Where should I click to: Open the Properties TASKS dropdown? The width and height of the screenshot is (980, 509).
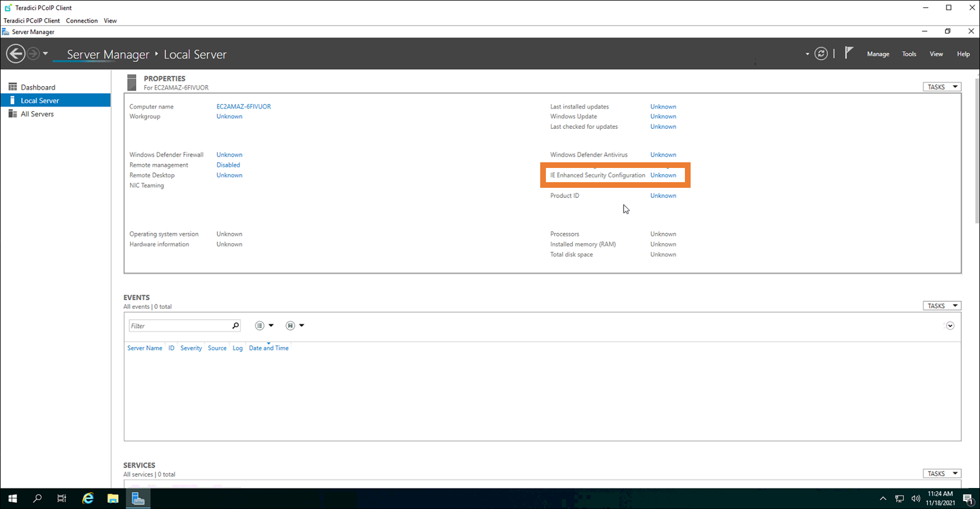tap(941, 87)
